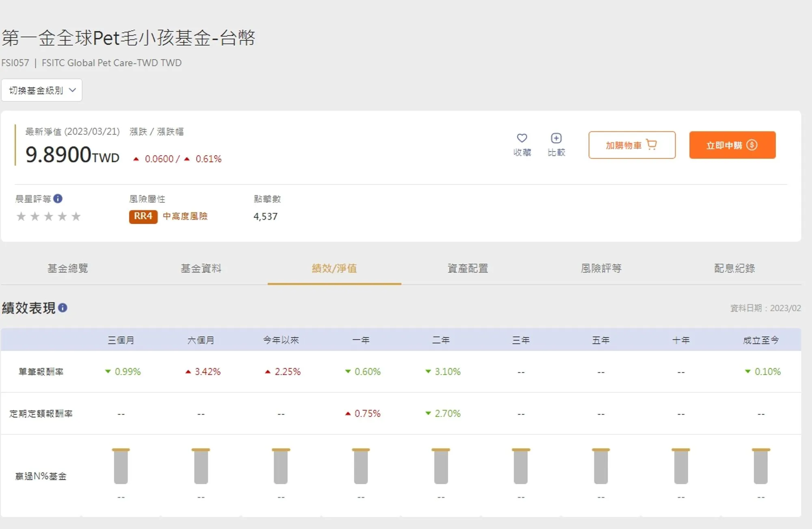Click the 十年 column header
This screenshot has width=812, height=529.
681,340
